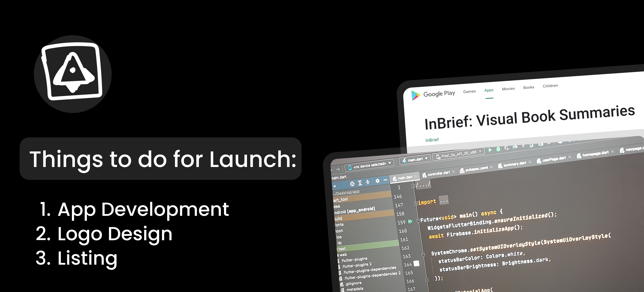Viewport: 644px width, 292px height.
Task: Expand the folded import block on line 147
Action: (x=416, y=203)
